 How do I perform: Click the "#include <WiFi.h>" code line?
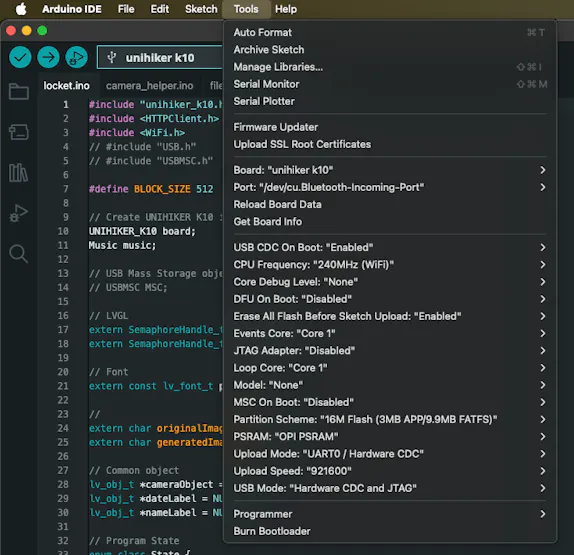[x=137, y=133]
